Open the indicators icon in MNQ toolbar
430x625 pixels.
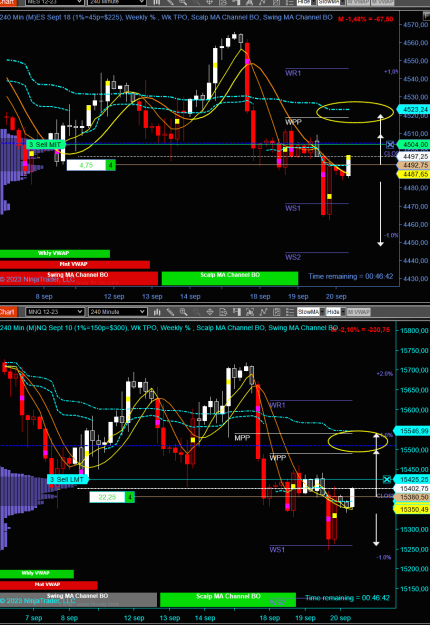[x=263, y=312]
